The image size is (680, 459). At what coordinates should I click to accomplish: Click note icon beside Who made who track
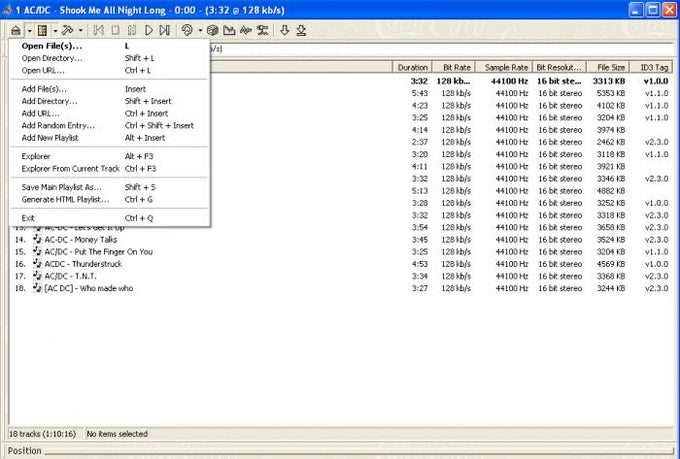click(37, 288)
